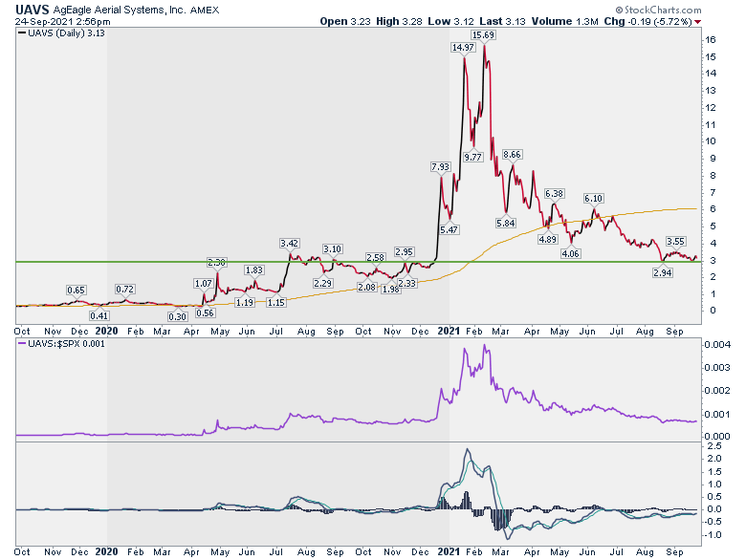Click the 2020 label on the bottom axis

(106, 551)
